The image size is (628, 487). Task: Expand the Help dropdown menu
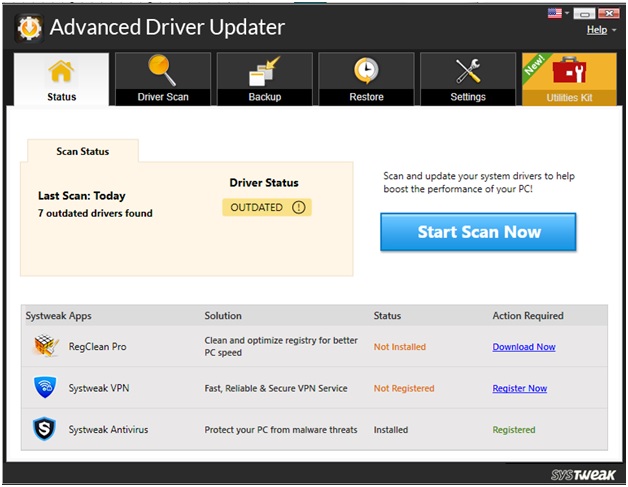tap(599, 30)
